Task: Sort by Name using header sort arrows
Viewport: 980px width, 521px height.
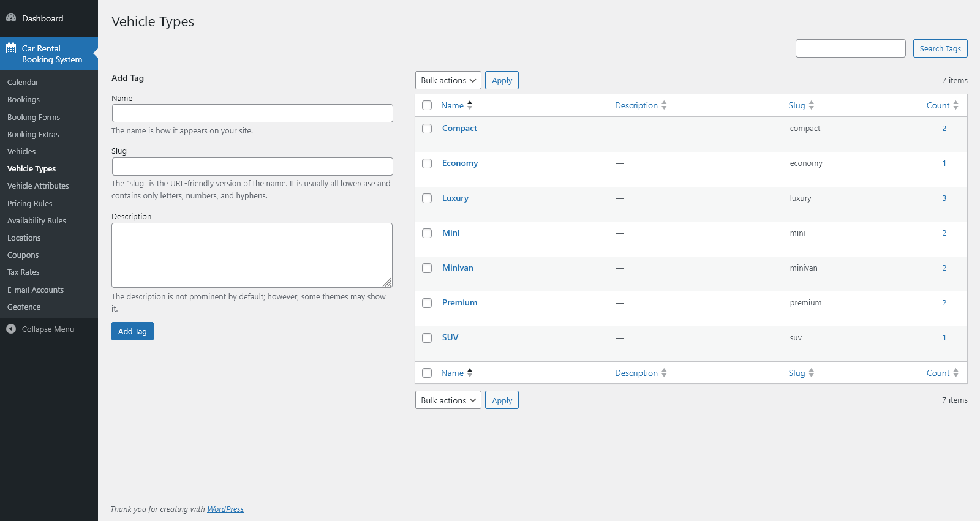Action: 470,105
